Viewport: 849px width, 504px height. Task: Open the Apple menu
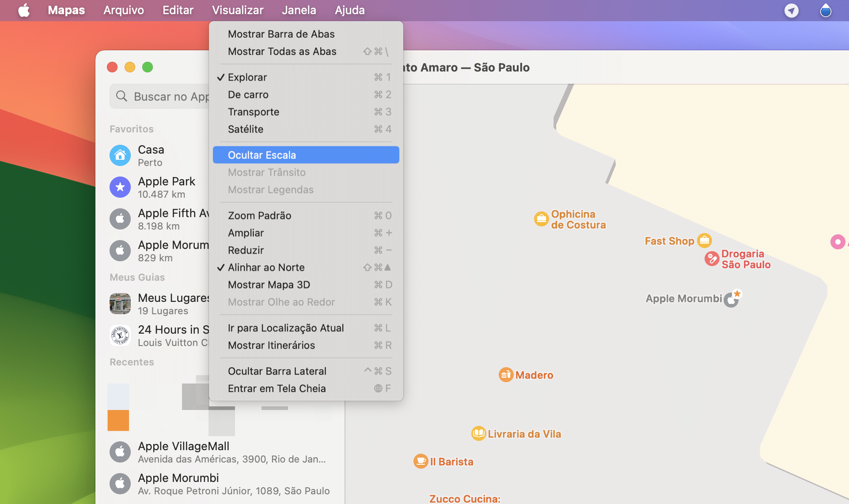point(24,10)
